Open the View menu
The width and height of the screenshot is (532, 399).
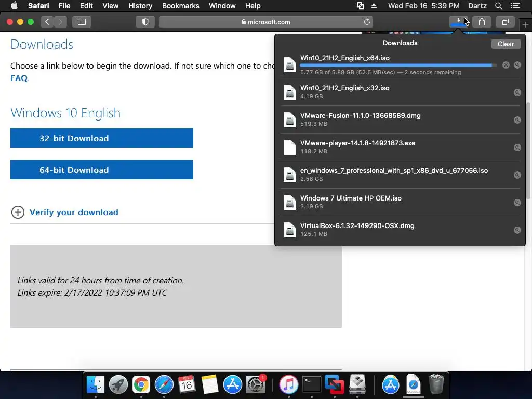pos(110,6)
